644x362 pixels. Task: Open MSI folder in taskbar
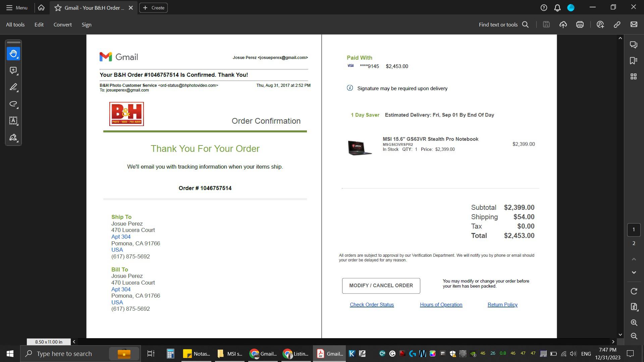(x=230, y=354)
